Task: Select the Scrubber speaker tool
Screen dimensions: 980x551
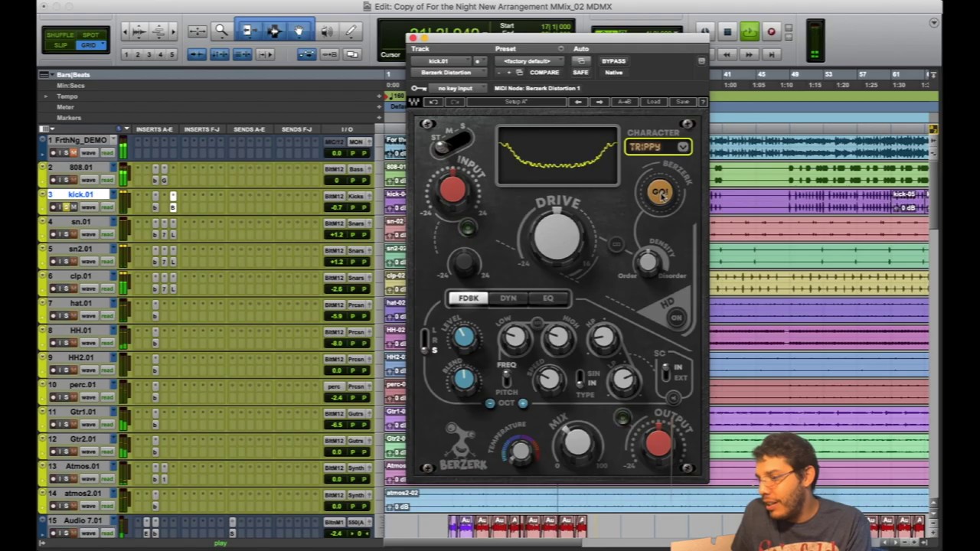Action: (x=326, y=31)
